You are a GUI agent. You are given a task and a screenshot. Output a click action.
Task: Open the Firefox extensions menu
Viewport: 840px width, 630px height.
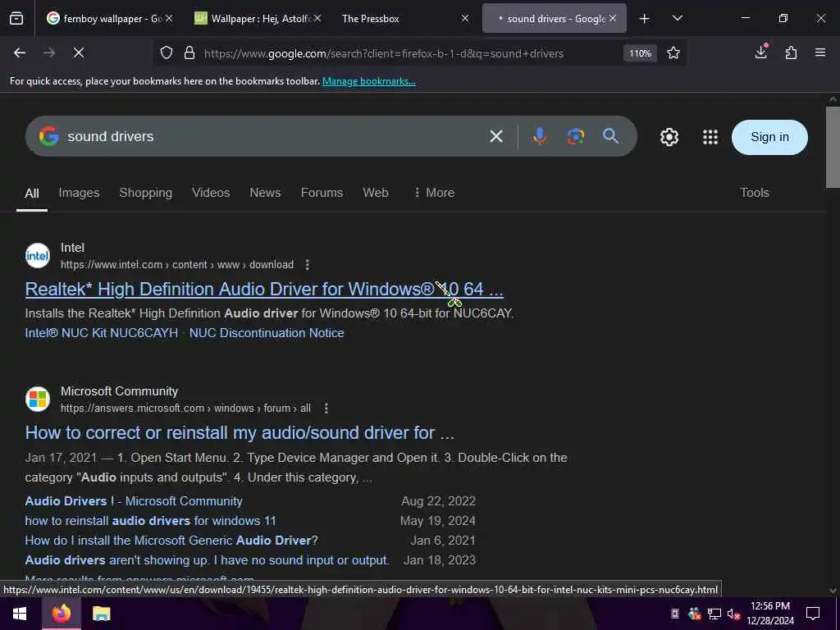click(x=791, y=52)
